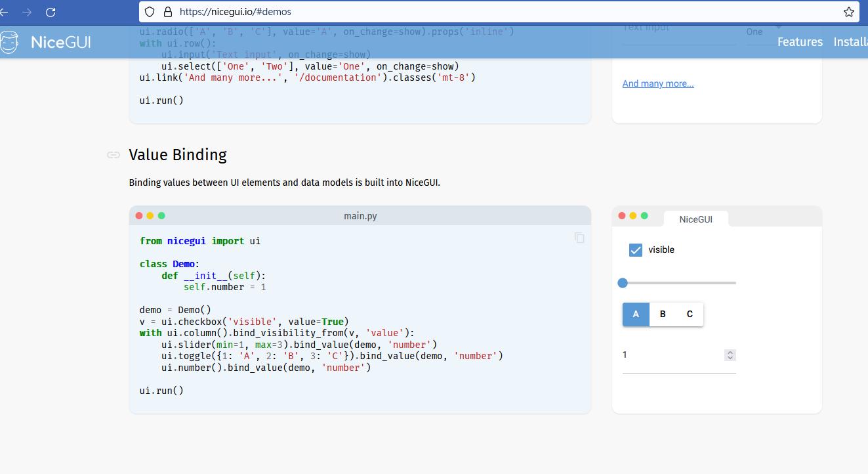The width and height of the screenshot is (868, 474).
Task: Click the Value Binding heading
Action: click(x=178, y=155)
